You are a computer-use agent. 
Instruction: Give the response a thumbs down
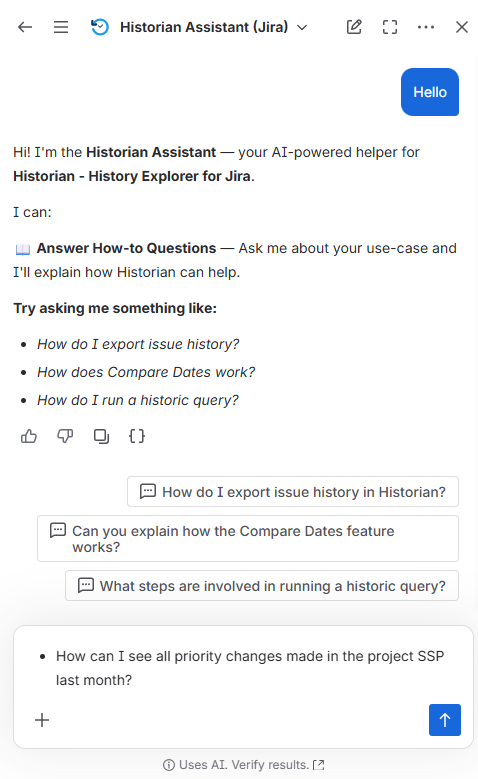pos(65,436)
